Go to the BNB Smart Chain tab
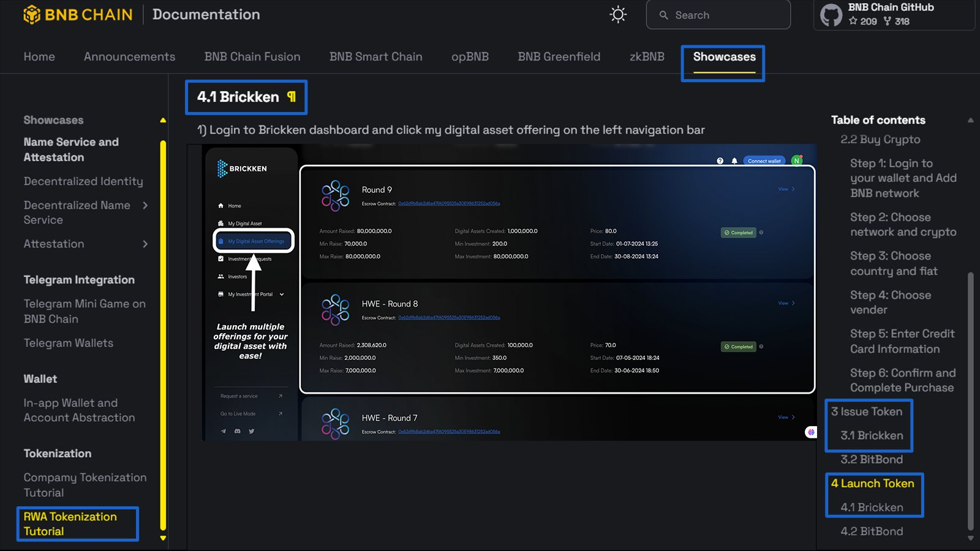This screenshot has width=980, height=551. click(375, 57)
